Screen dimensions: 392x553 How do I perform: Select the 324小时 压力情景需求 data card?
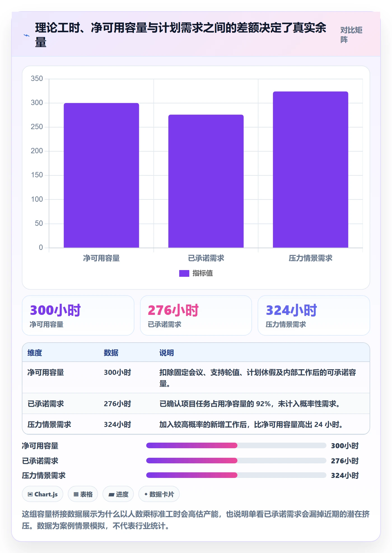tap(314, 315)
